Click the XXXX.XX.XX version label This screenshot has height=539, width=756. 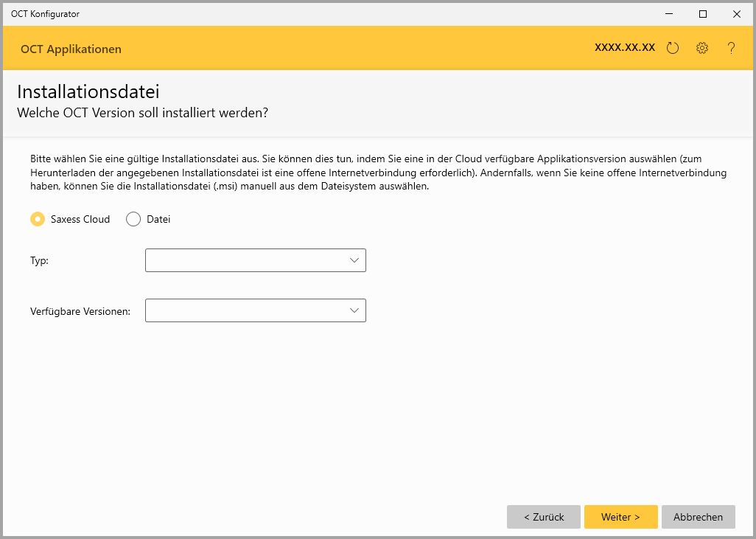point(625,47)
